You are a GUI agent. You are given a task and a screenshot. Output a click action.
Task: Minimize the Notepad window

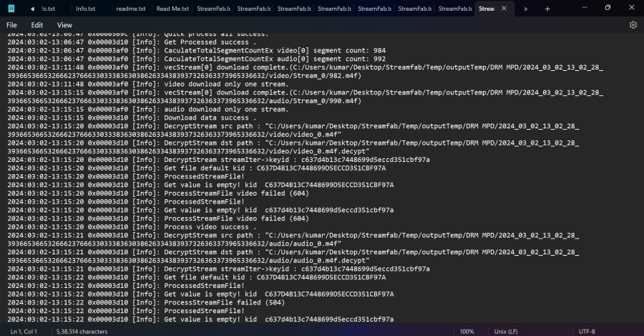pos(585,8)
